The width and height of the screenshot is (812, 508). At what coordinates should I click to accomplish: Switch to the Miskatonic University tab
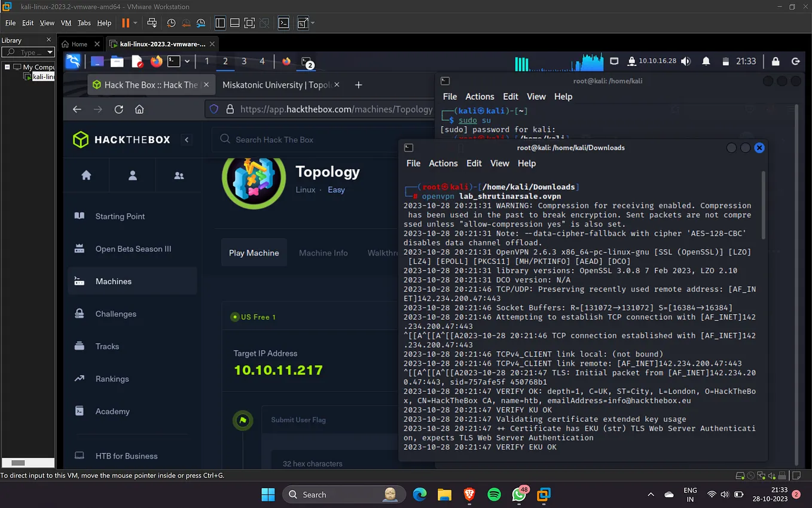tap(277, 85)
